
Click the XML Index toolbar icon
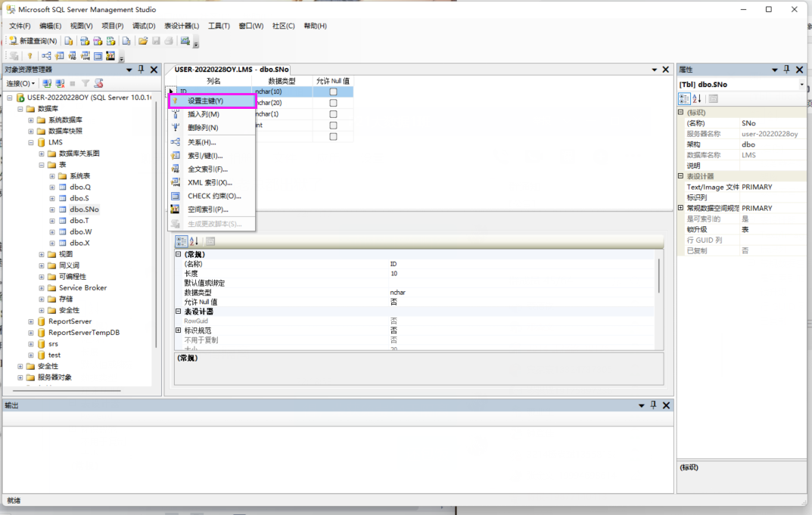(85, 56)
